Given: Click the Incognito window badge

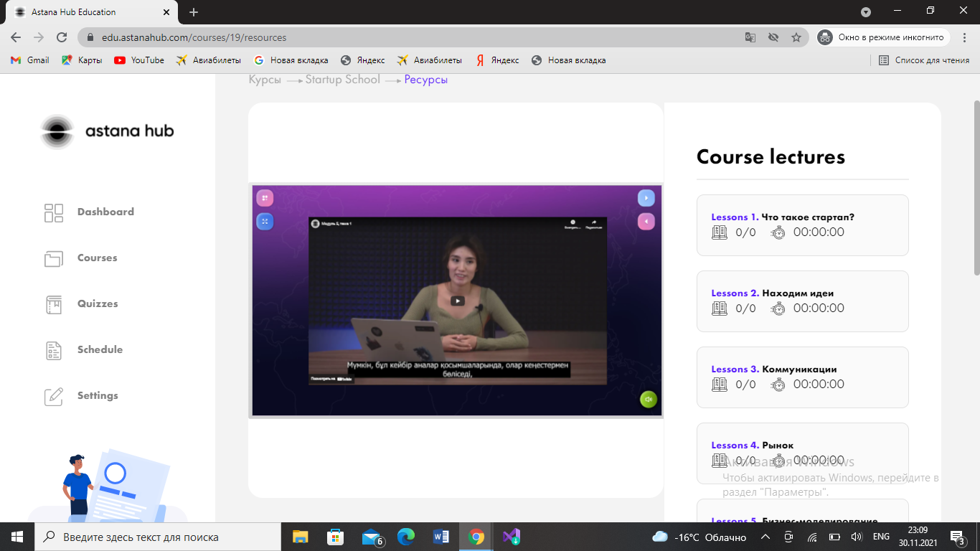Looking at the screenshot, I should pyautogui.click(x=883, y=37).
